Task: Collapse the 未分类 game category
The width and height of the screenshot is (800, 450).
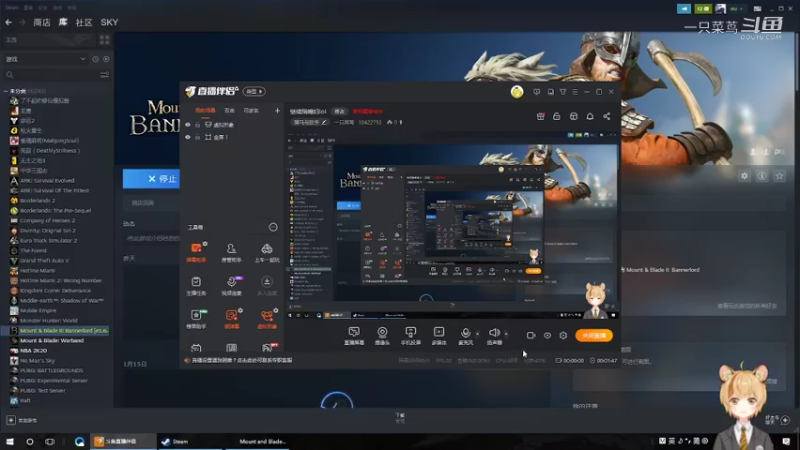Action: tap(6, 91)
